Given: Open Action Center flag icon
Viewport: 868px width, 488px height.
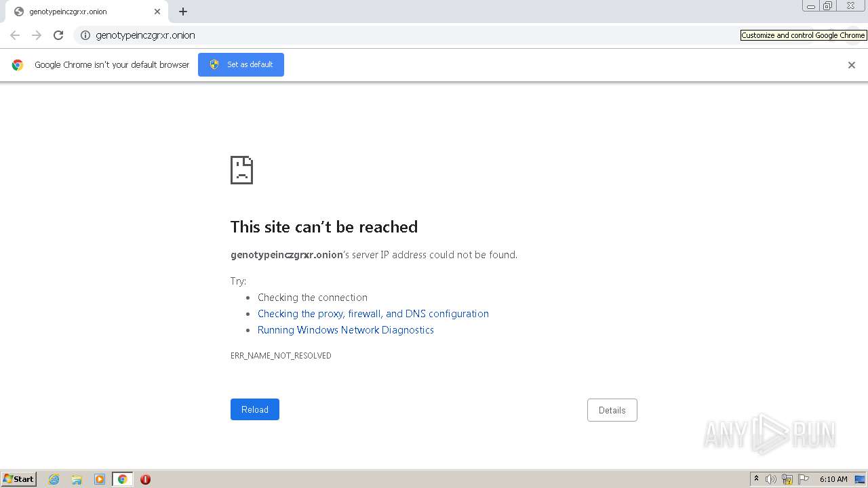Looking at the screenshot, I should (804, 479).
